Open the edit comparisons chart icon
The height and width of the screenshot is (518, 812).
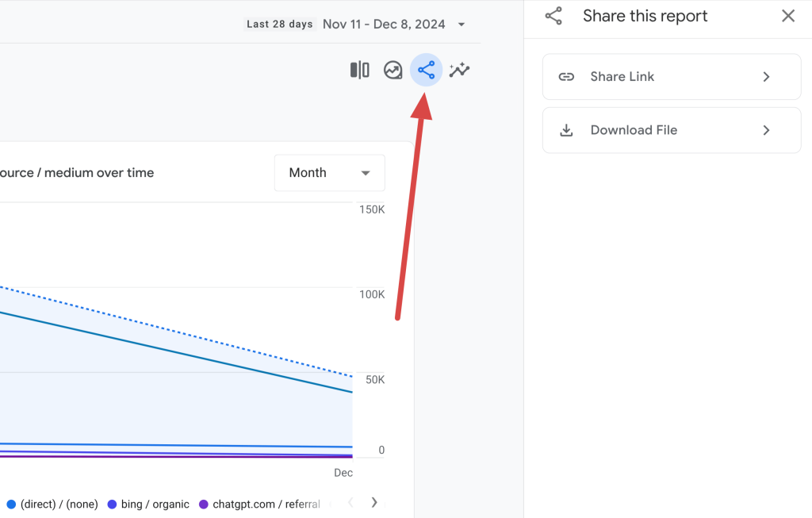click(393, 70)
